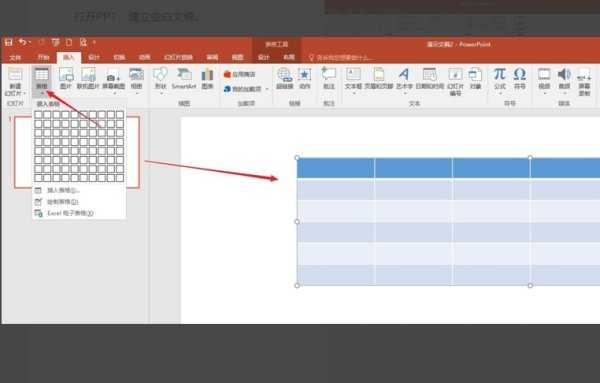Viewport: 600px width, 383px height.
Task: Add an action (动作)
Action: pyautogui.click(x=305, y=79)
